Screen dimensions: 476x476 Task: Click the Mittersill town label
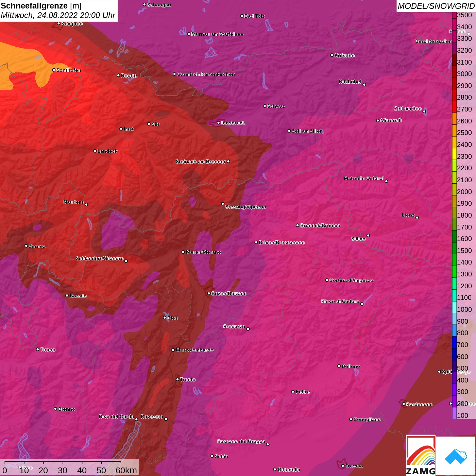[391, 120]
